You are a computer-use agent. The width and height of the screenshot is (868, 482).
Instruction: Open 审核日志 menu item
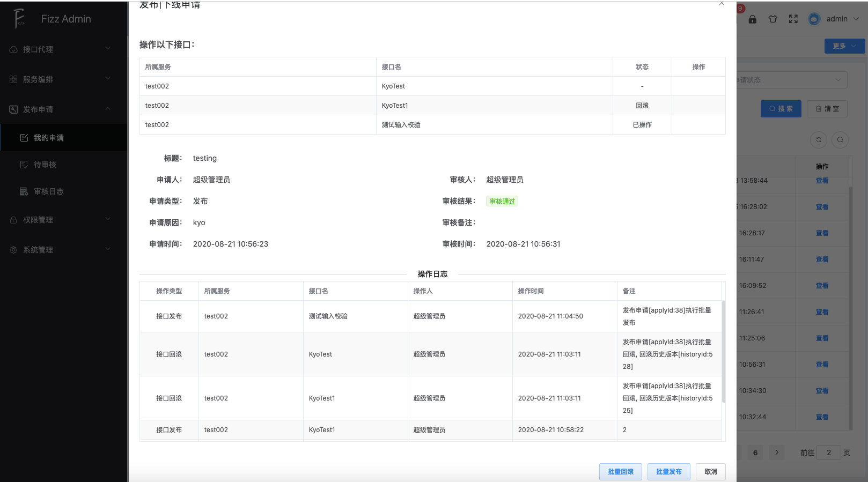48,191
